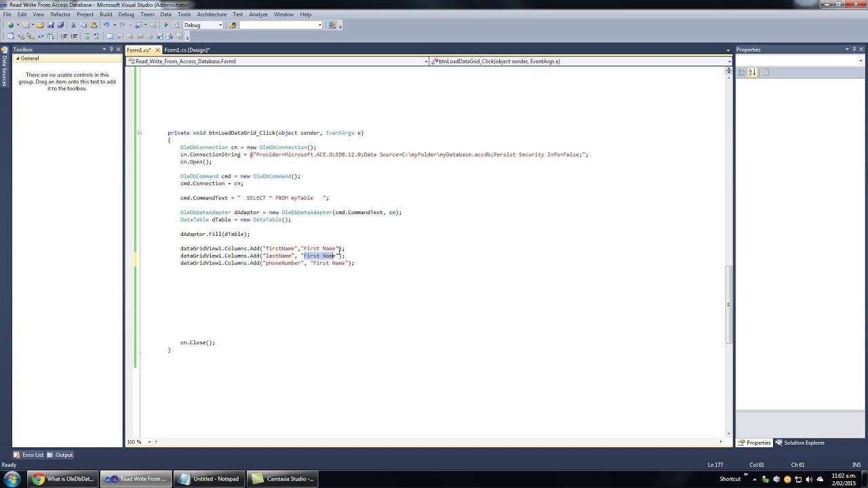Open the Analyze menu

point(258,14)
